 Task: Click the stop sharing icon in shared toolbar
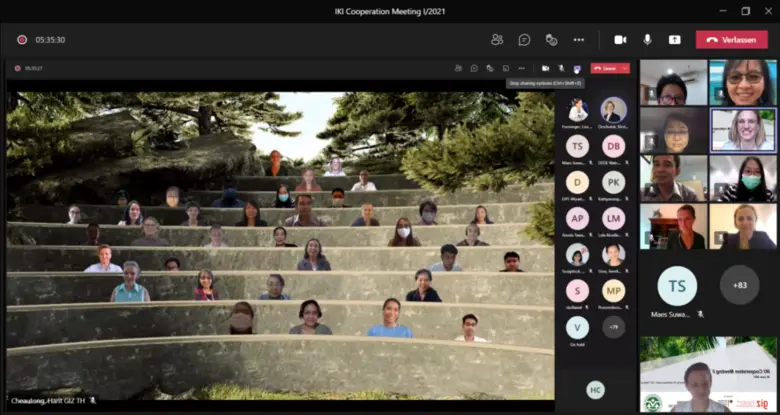pyautogui.click(x=577, y=68)
